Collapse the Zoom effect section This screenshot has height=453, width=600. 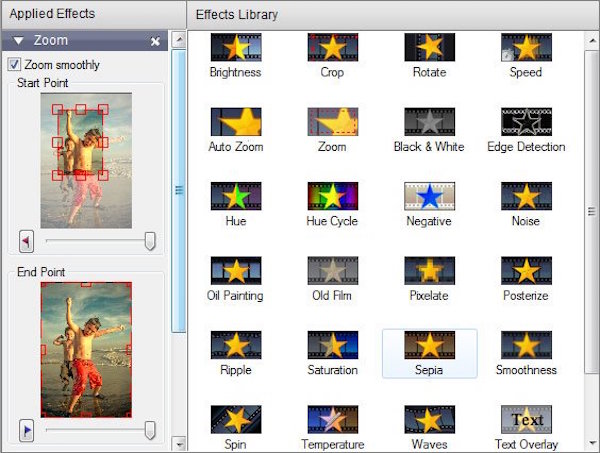[x=18, y=41]
